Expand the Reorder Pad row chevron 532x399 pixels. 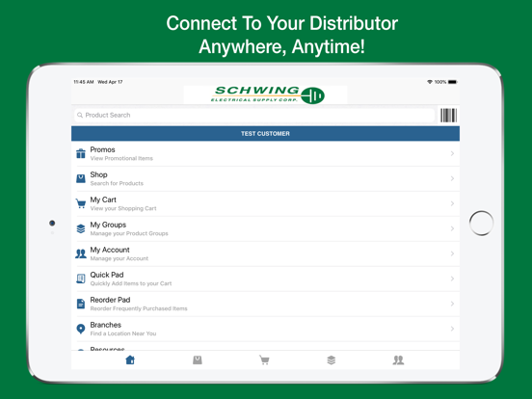pos(452,304)
